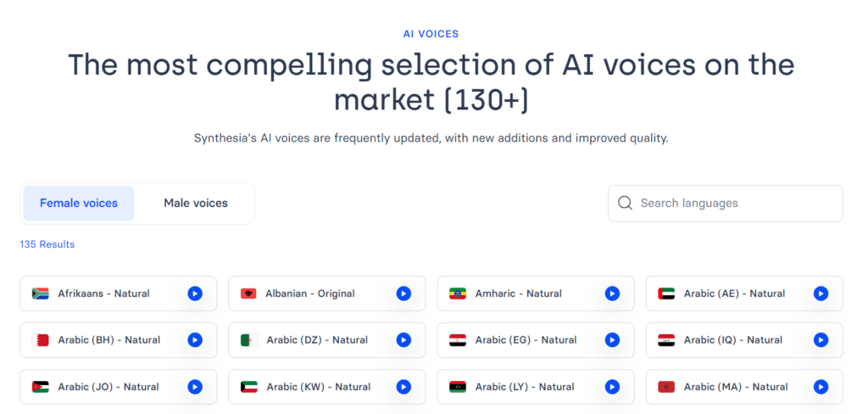
Task: Play the Arabic (EG) voice sample
Action: tap(612, 340)
